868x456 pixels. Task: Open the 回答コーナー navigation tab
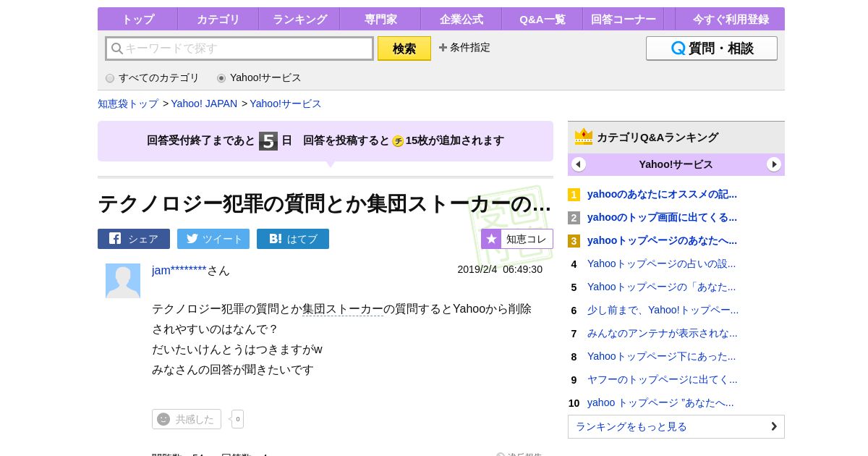coord(624,19)
